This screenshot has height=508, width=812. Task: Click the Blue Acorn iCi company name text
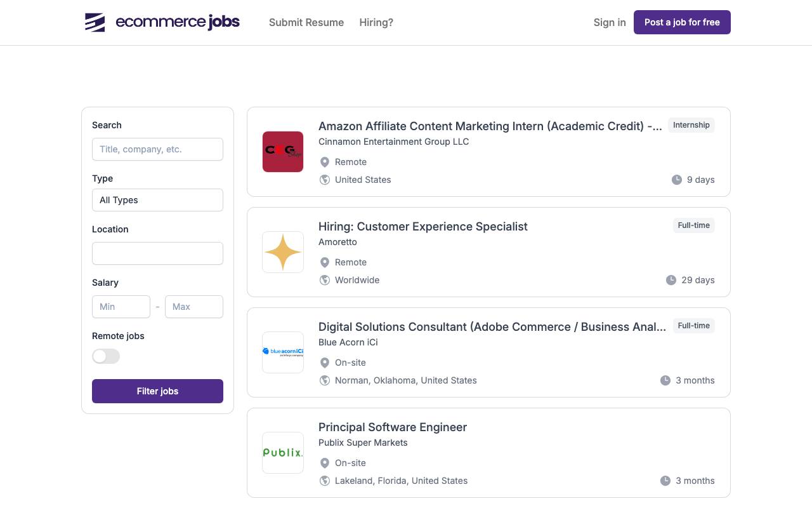(x=348, y=342)
